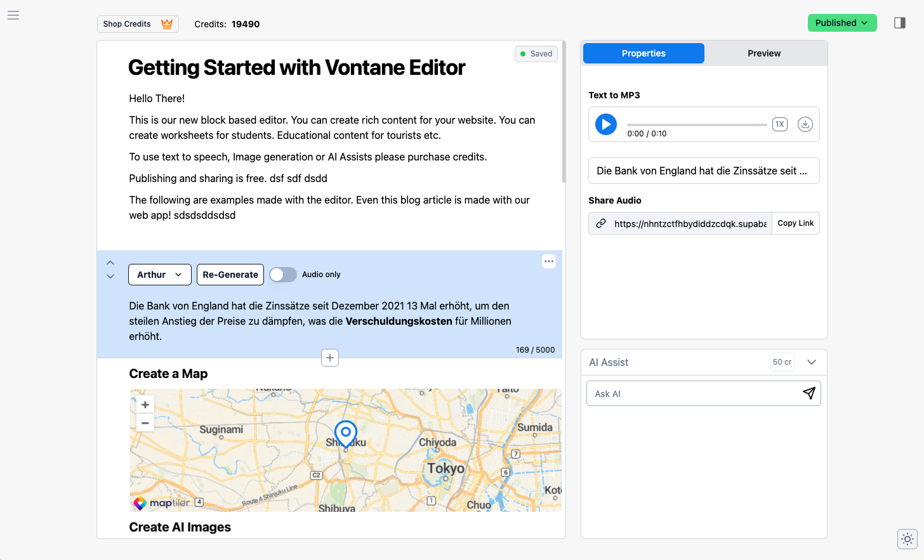Click the audio progress bar track
The width and height of the screenshot is (924, 560).
coord(697,125)
